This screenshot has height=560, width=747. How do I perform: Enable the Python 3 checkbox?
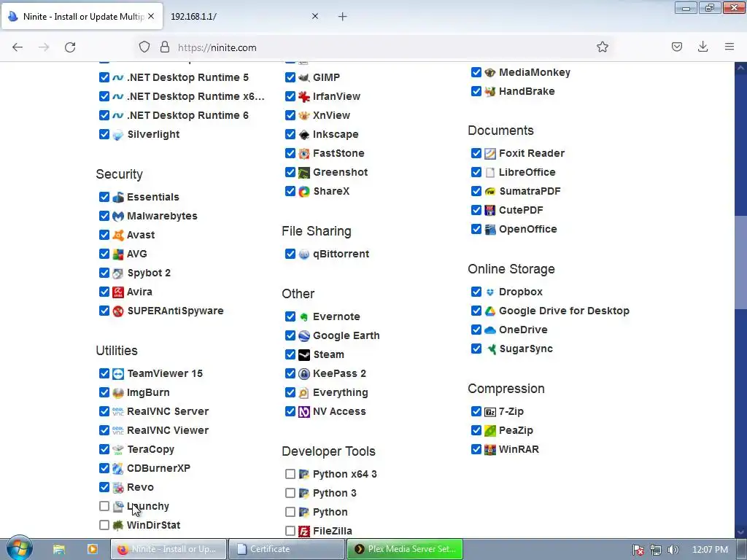pyautogui.click(x=290, y=493)
